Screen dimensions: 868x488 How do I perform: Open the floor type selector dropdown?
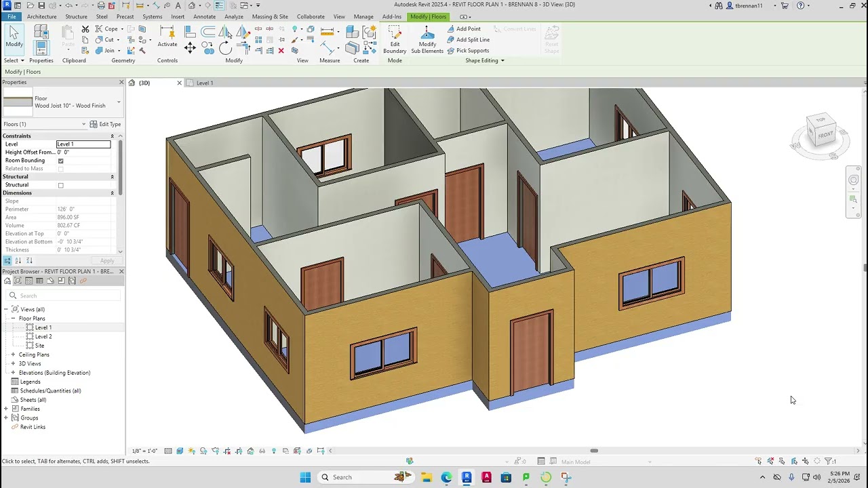coord(119,102)
